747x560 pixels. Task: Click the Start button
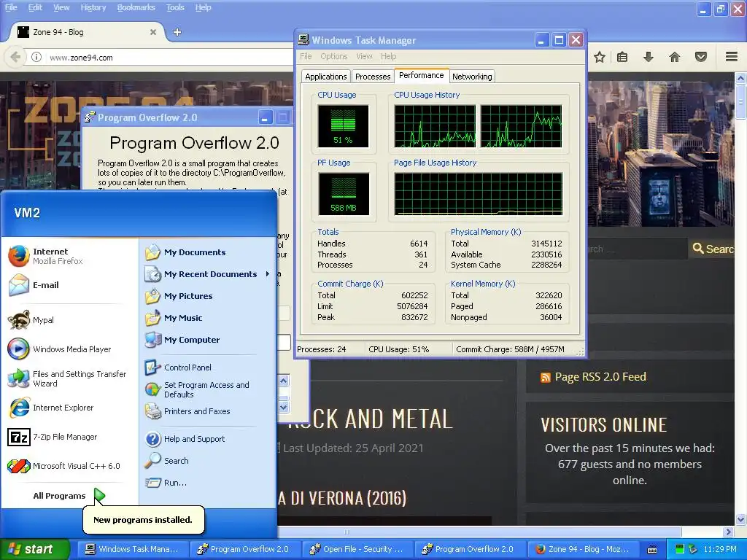34,549
